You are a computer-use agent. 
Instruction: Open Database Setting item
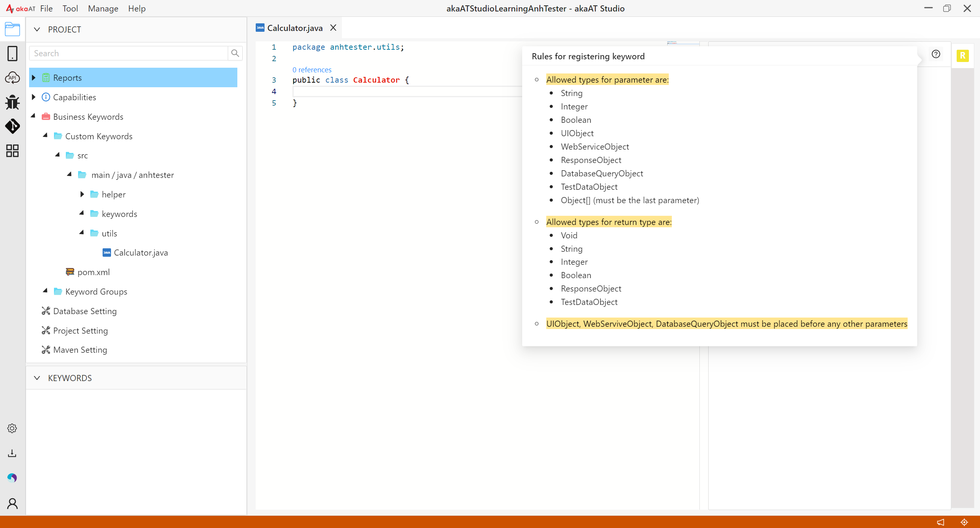pyautogui.click(x=85, y=311)
